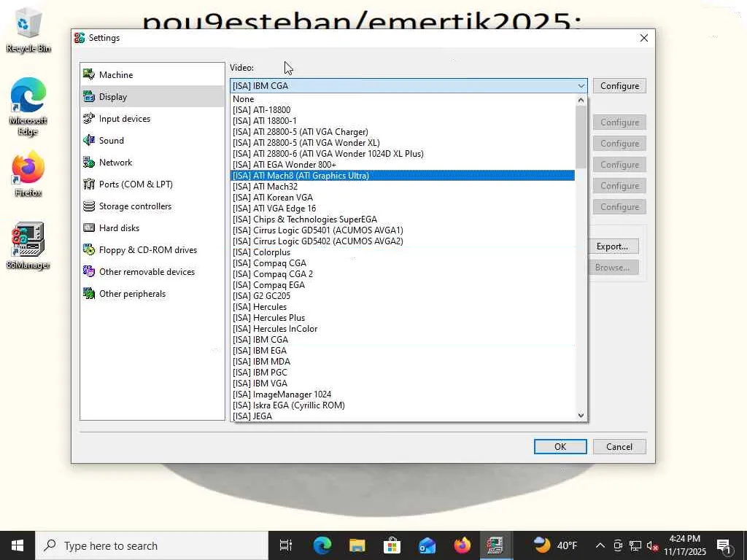747x560 pixels.
Task: Select [ISA] ATI 28800-5 (ATI VGA Wonder XL)
Action: [403, 143]
